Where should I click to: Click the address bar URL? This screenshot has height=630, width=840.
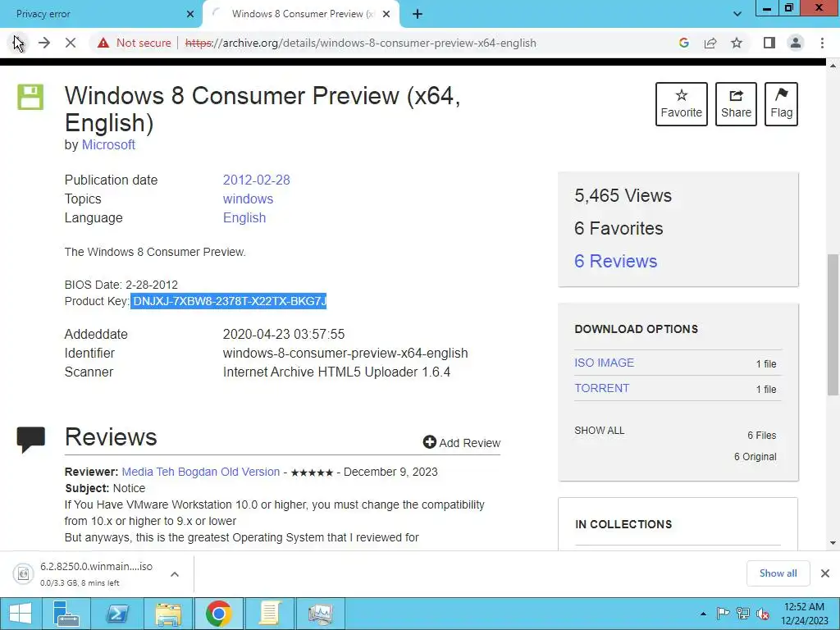[361, 43]
